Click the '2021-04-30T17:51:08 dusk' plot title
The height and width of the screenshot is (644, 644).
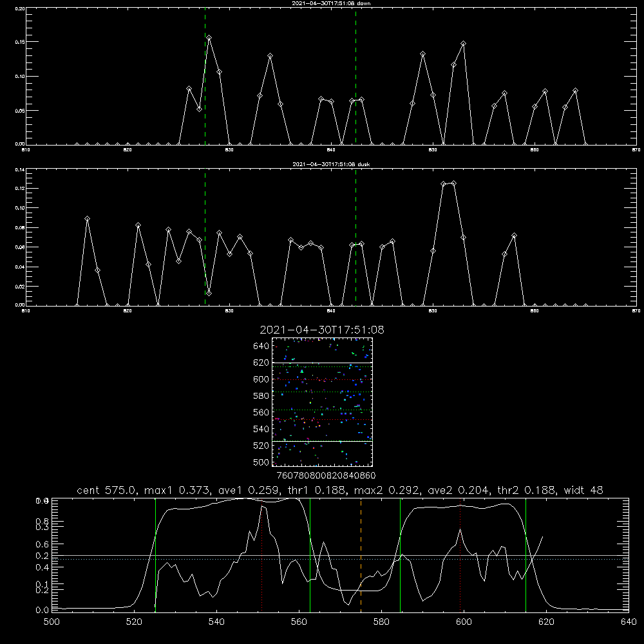pyautogui.click(x=331, y=164)
